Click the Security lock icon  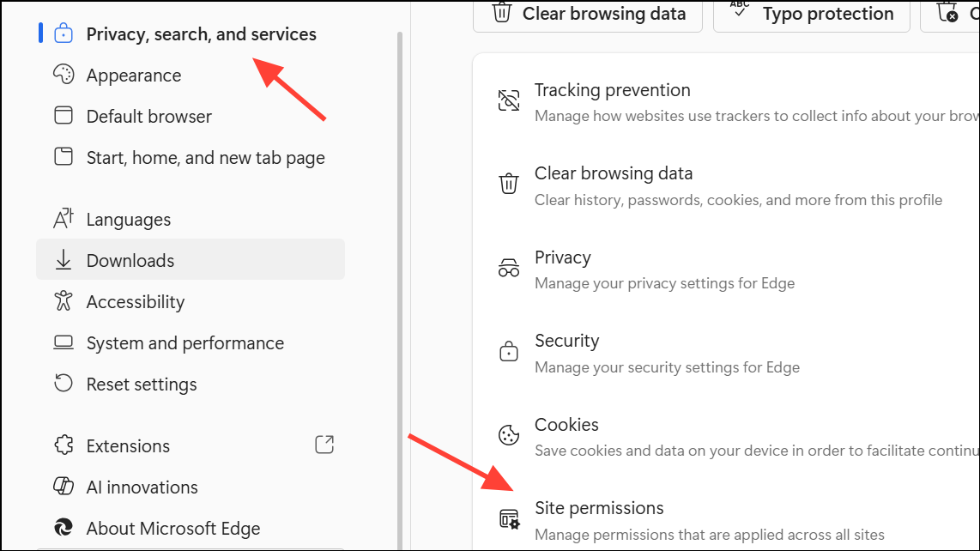point(509,351)
